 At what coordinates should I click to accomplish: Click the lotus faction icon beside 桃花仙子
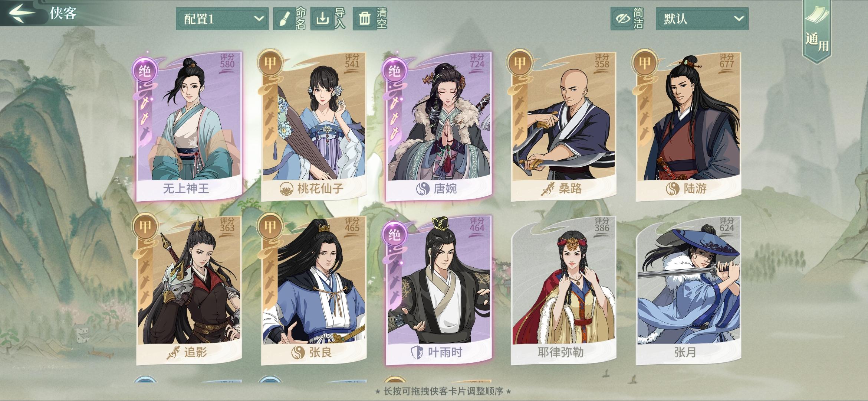[286, 189]
